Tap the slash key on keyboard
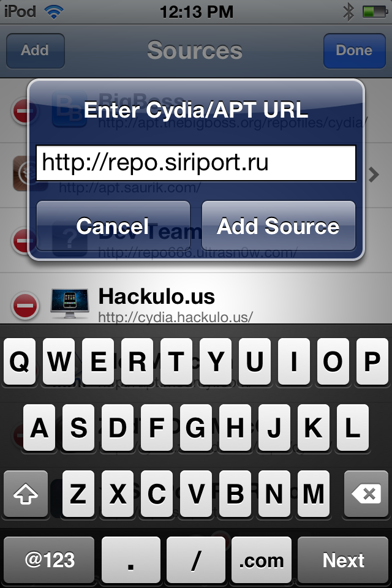 [196, 560]
